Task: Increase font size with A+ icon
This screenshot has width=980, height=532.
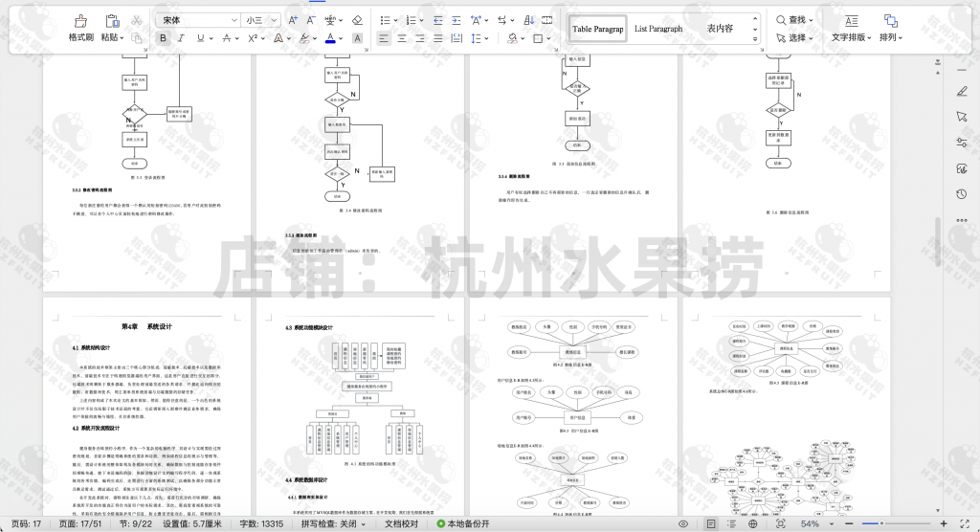Action: coord(293,21)
